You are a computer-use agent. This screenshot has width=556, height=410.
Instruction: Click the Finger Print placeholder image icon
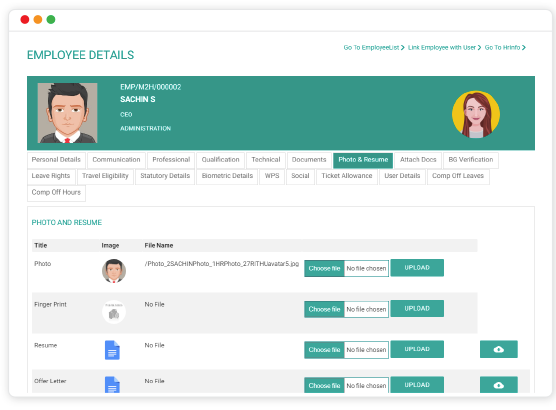(x=114, y=312)
